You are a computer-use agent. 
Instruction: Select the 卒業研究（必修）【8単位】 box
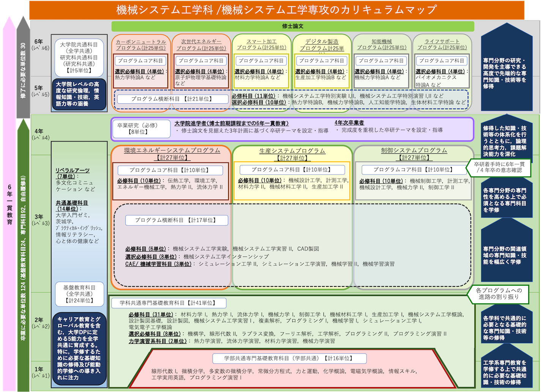(141, 129)
